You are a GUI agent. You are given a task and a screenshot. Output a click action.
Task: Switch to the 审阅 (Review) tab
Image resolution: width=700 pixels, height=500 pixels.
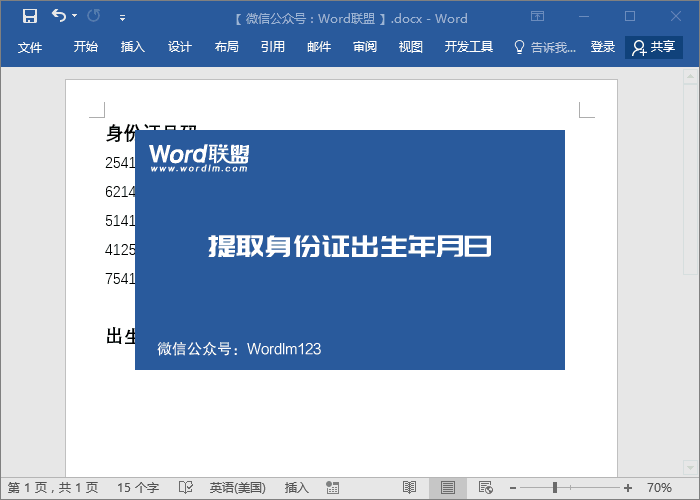pos(365,46)
